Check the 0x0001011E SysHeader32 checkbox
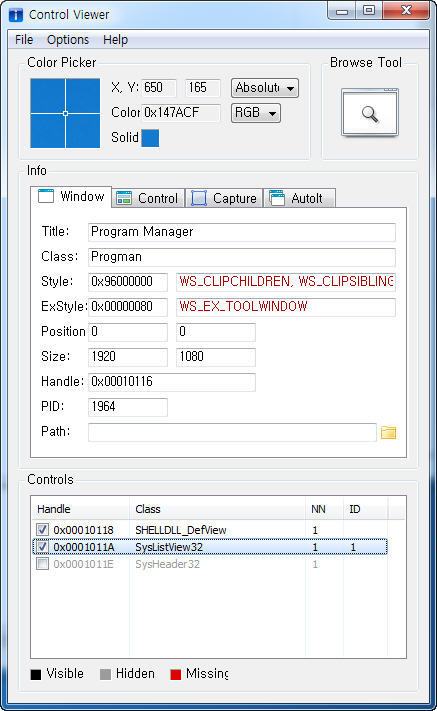Screen dimensions: 437x711 (43, 564)
